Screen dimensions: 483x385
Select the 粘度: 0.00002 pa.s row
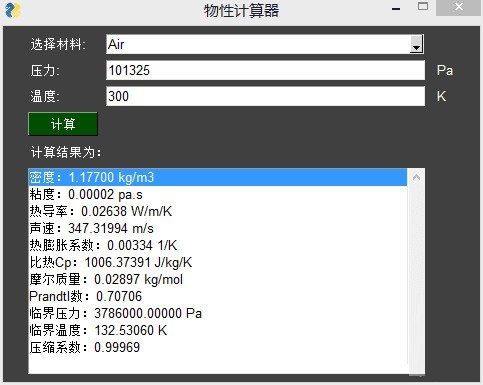[218, 194]
